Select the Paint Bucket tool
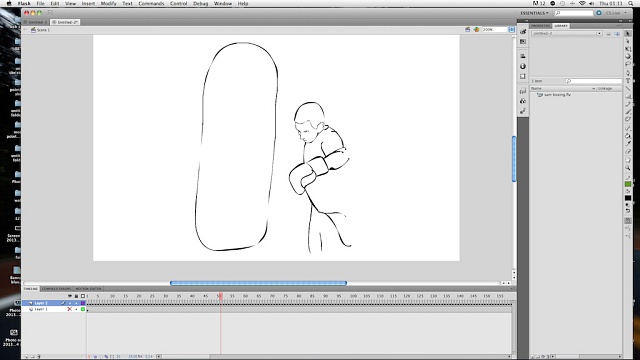Image resolution: width=640 pixels, height=360 pixels. click(628, 136)
